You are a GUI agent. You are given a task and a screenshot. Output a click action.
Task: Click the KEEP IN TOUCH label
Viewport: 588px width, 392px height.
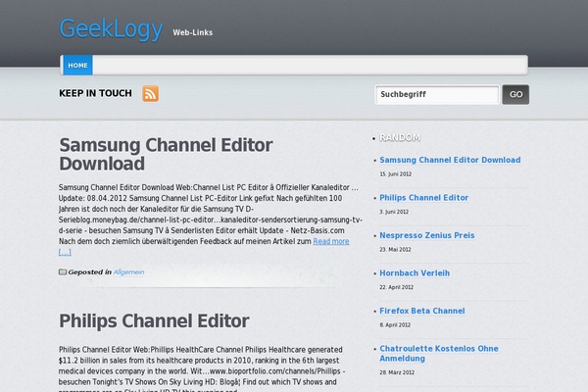[x=95, y=93]
